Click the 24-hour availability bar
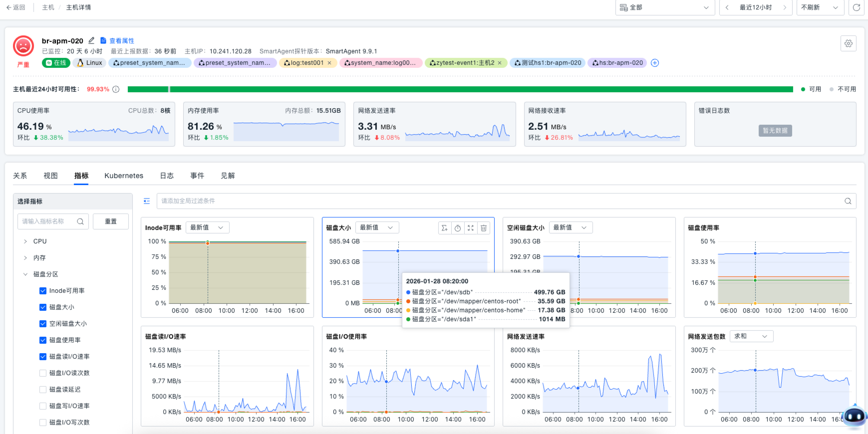 point(459,89)
